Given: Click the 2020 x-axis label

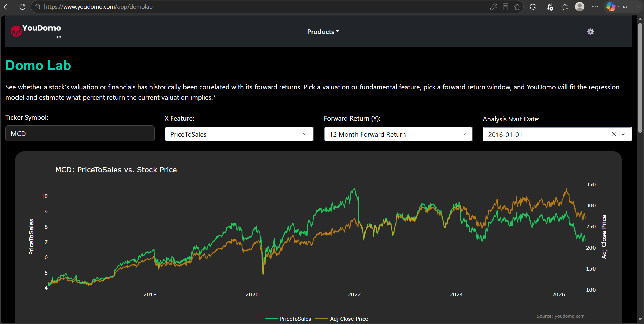Looking at the screenshot, I should pos(252,294).
